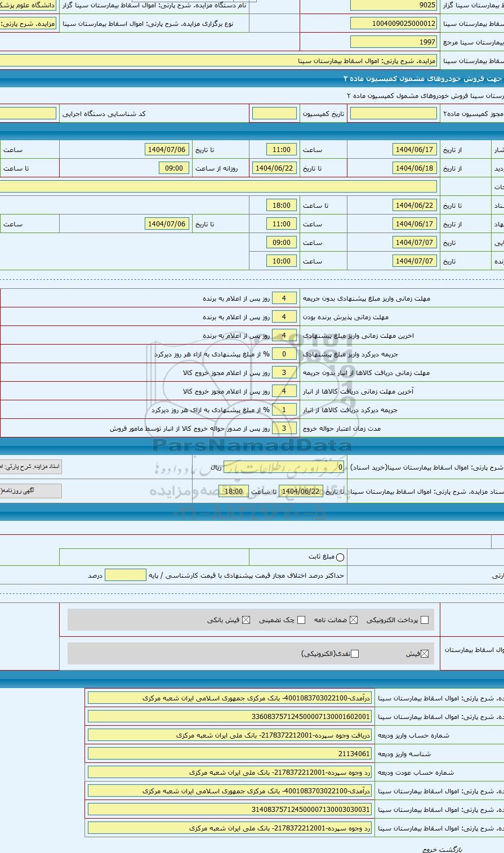Viewport: 504px width, 853px height.
Task: Click the 1404/07/07 date beside the 09:00 time
Action: (414, 242)
